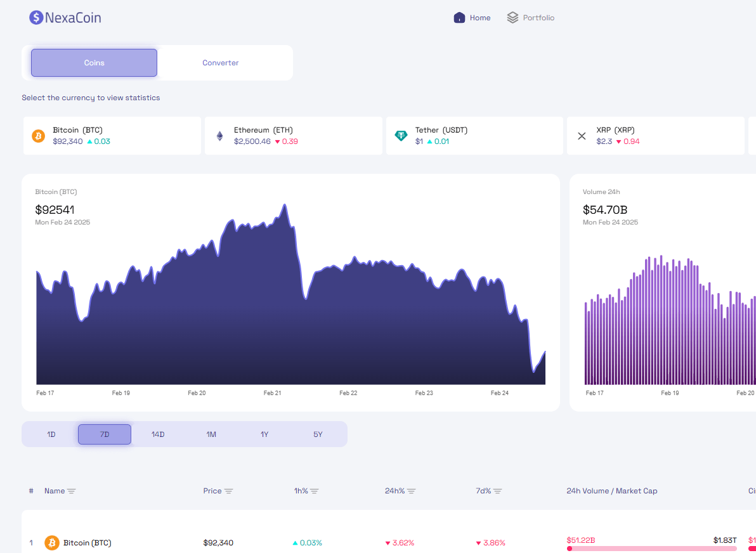The height and width of the screenshot is (553, 756).
Task: Click the NexaCoin dollar logo icon
Action: pyautogui.click(x=36, y=18)
